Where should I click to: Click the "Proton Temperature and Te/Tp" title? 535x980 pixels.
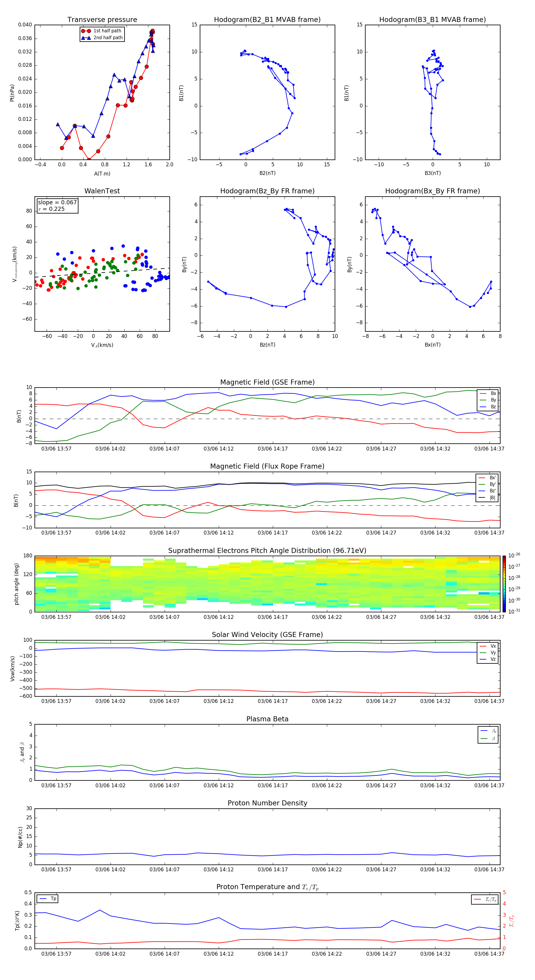[267, 887]
